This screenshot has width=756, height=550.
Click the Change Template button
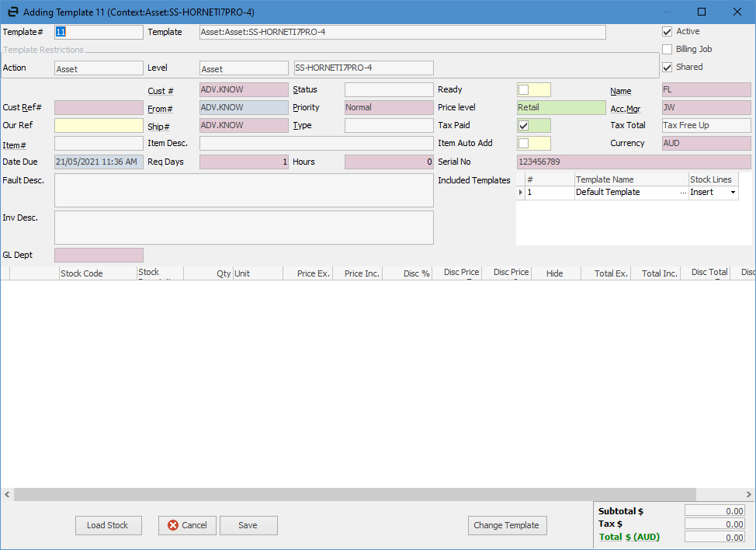[507, 525]
